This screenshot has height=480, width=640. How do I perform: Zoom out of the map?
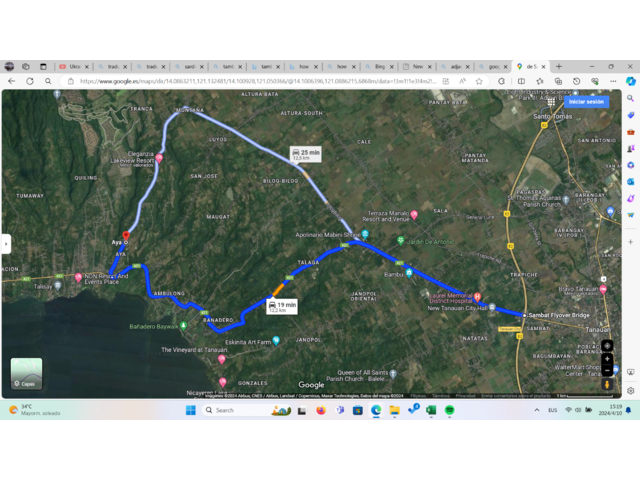tap(607, 369)
